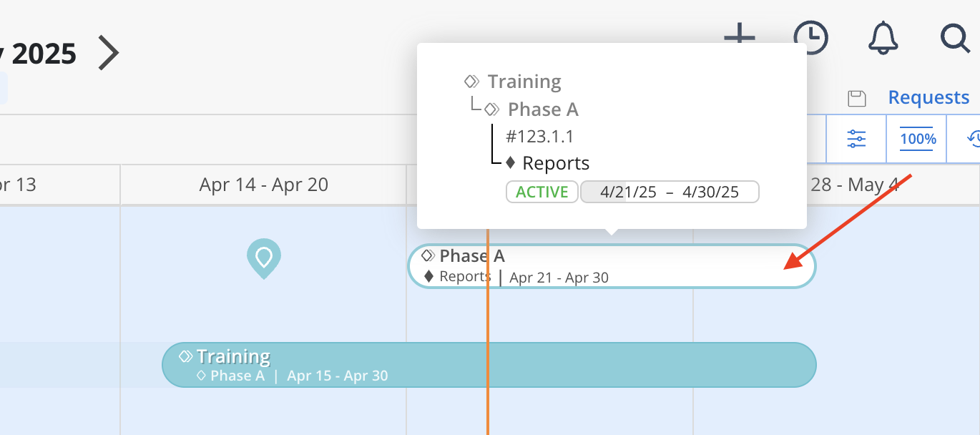The width and height of the screenshot is (980, 435).
Task: Open notifications bell
Action: 883,37
